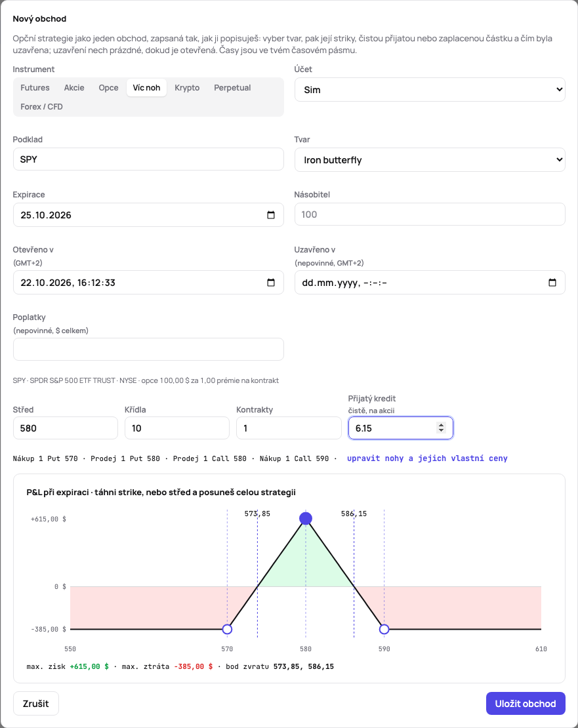Click the center strike handle at 580
The image size is (578, 728).
click(x=306, y=519)
